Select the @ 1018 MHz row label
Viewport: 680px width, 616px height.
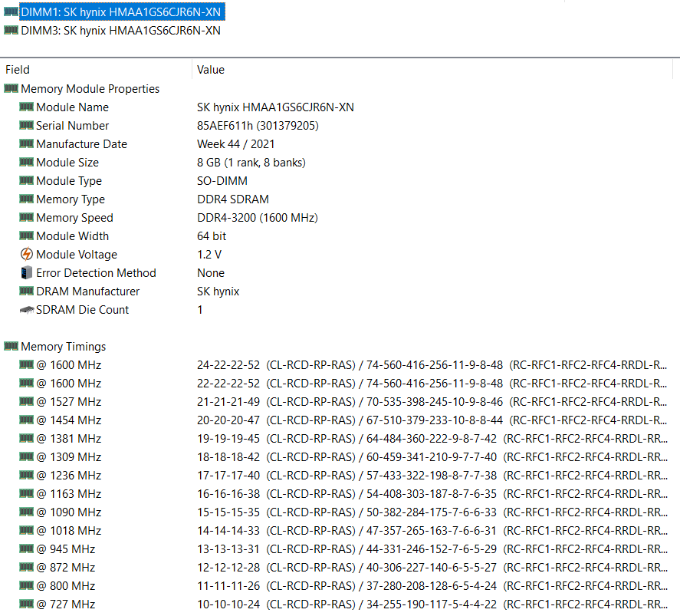(x=68, y=531)
